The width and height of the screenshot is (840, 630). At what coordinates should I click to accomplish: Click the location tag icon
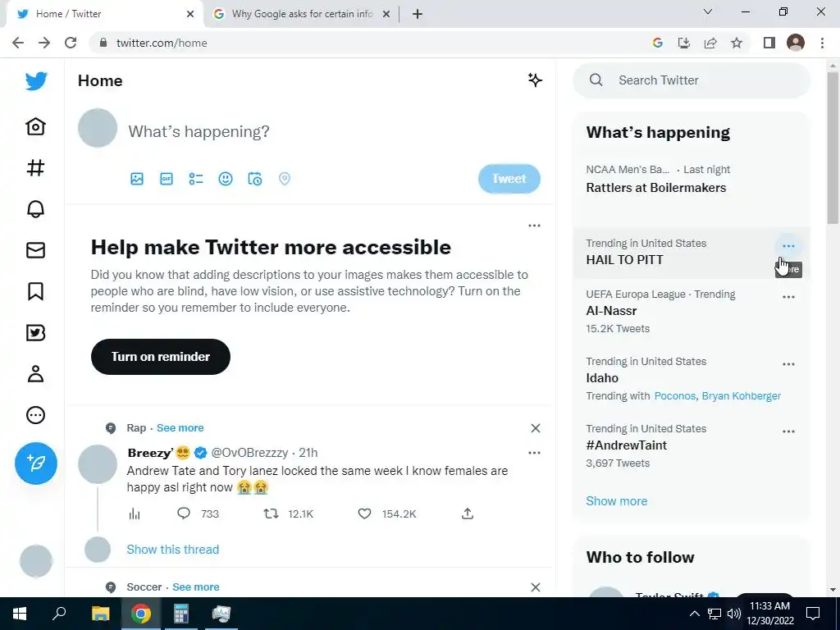285,179
